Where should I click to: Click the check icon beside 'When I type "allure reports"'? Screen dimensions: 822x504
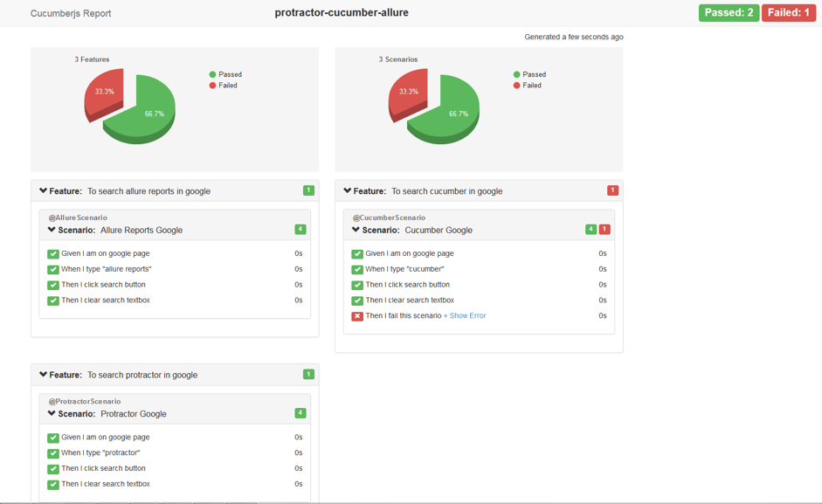53,269
